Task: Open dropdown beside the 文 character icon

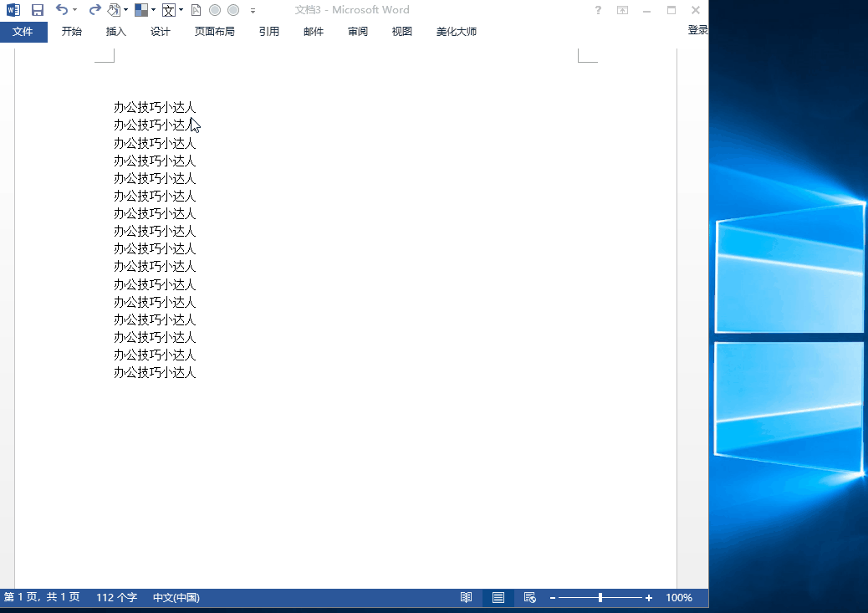Action: (181, 10)
